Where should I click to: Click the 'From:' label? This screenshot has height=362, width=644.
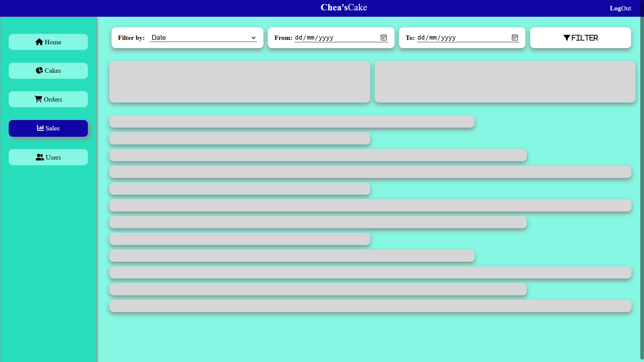click(283, 38)
